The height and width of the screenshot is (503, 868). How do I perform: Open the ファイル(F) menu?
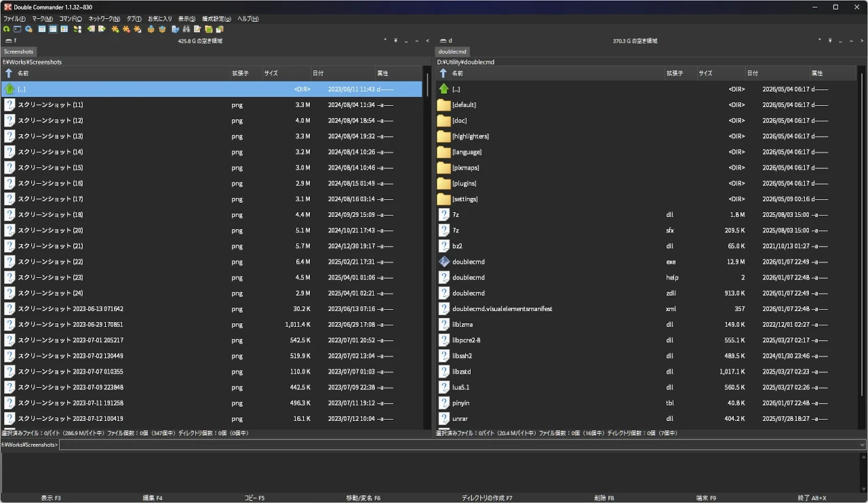tap(14, 19)
